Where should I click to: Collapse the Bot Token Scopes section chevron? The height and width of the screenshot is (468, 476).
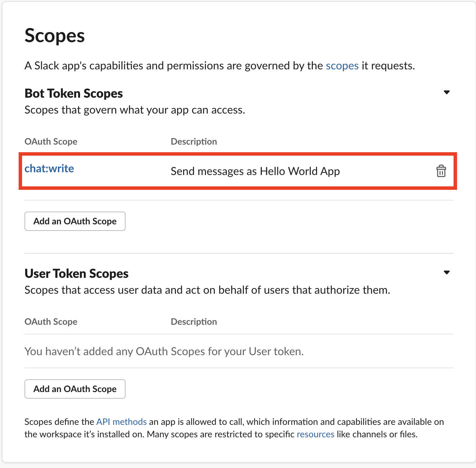[447, 92]
